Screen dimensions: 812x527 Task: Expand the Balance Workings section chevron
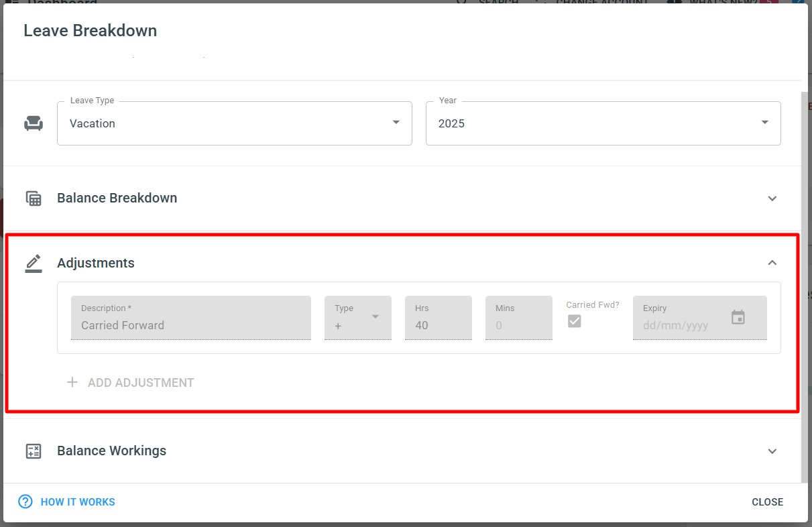[772, 451]
